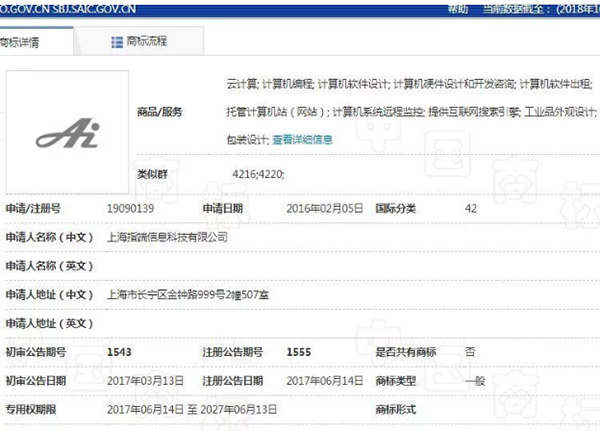Click the 商标类型 value 一般
Screen dimensions: 600x431
[x=475, y=381]
